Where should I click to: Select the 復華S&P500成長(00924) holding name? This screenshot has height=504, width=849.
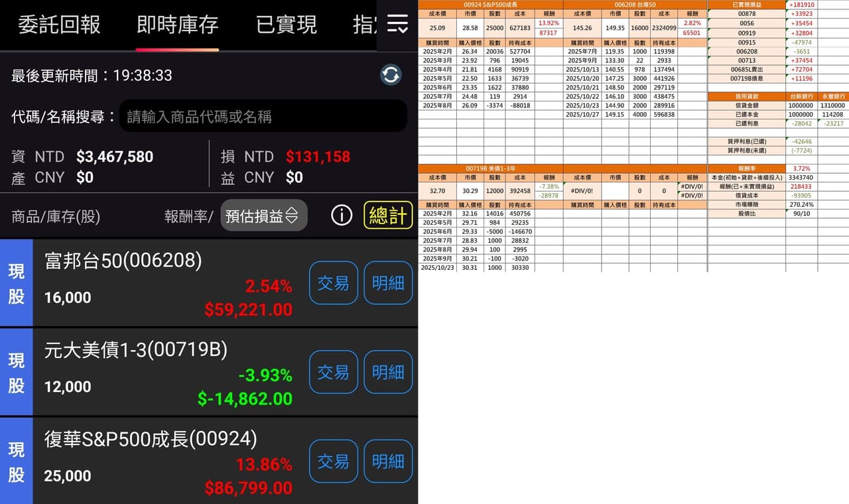tap(151, 438)
